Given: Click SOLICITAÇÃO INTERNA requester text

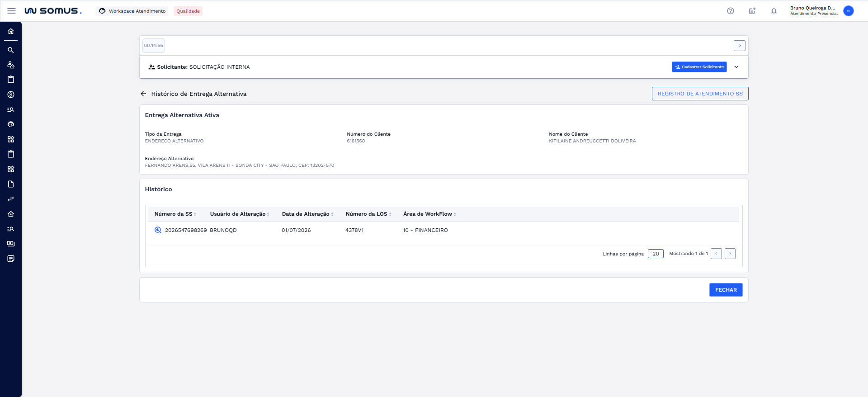Looking at the screenshot, I should tap(219, 67).
